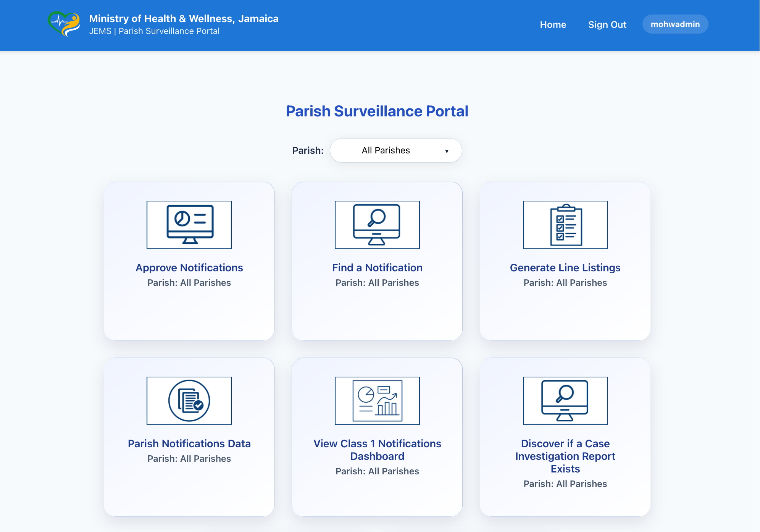Image resolution: width=760 pixels, height=532 pixels.
Task: Click the dropdown arrow in Parish selector
Action: tap(447, 151)
